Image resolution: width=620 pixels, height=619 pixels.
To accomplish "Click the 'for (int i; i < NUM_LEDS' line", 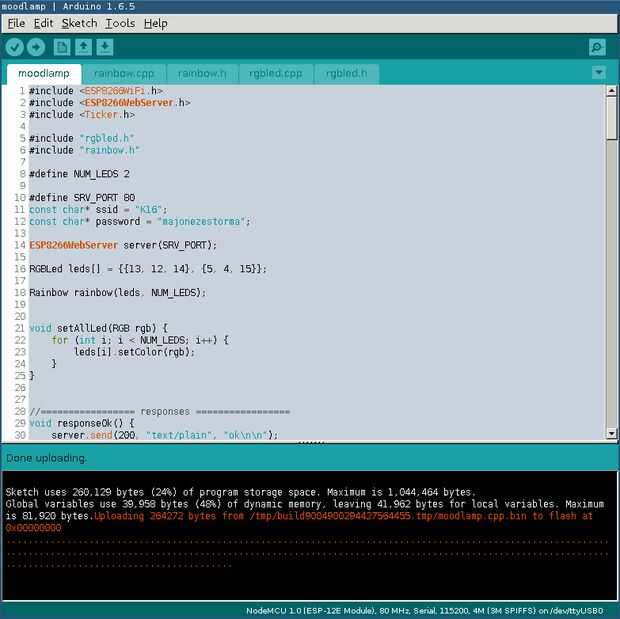I will click(x=140, y=340).
